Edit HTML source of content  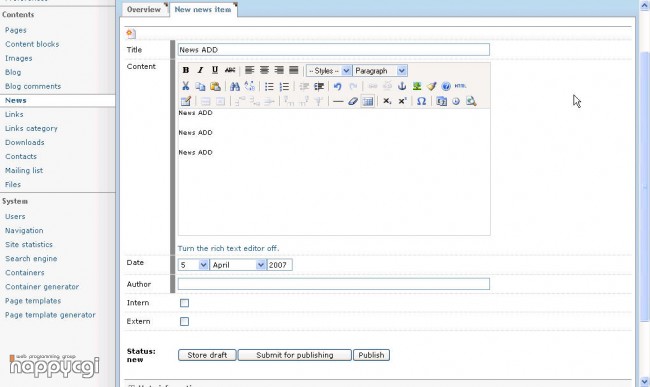tap(461, 86)
